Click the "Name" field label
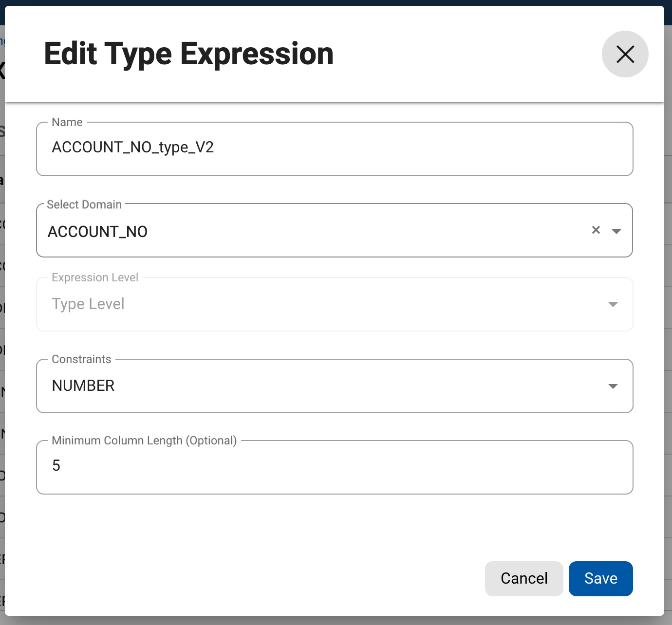 [x=67, y=122]
